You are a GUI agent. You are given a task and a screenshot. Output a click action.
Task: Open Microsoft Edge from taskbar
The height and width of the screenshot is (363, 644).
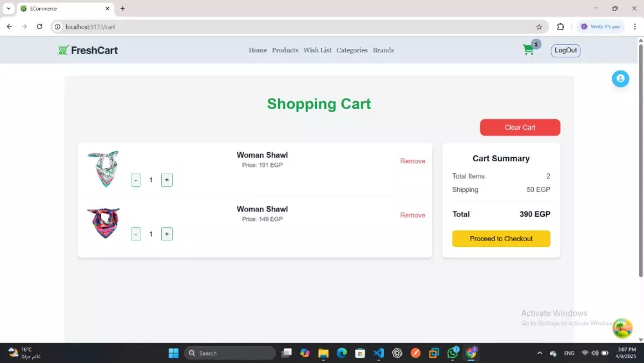[x=342, y=353]
